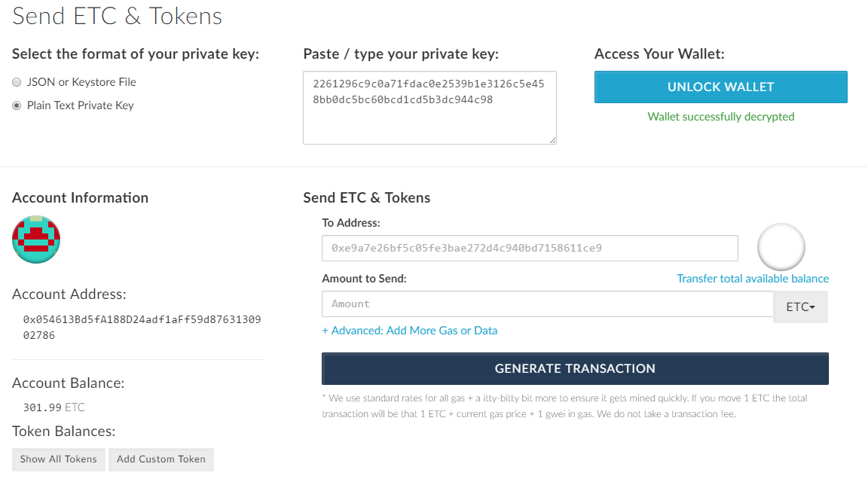
Task: Focus the To Address input field
Action: [x=530, y=249]
